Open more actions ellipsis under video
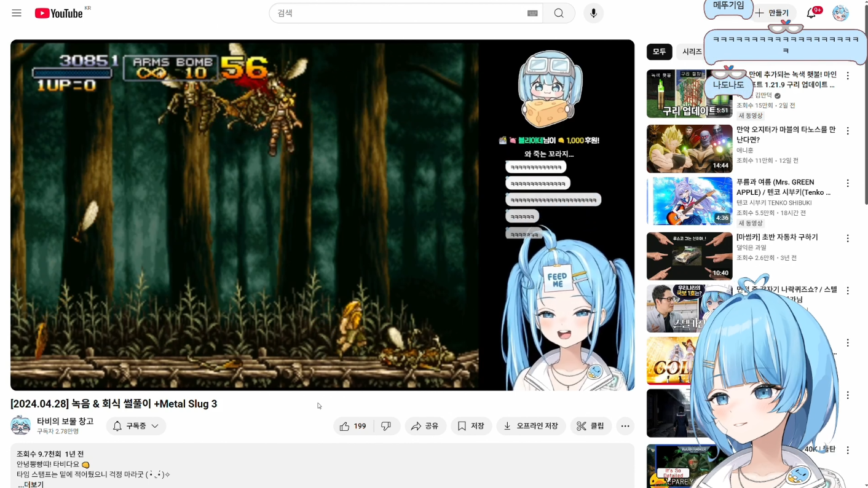Viewport: 868px width, 488px height. [625, 426]
